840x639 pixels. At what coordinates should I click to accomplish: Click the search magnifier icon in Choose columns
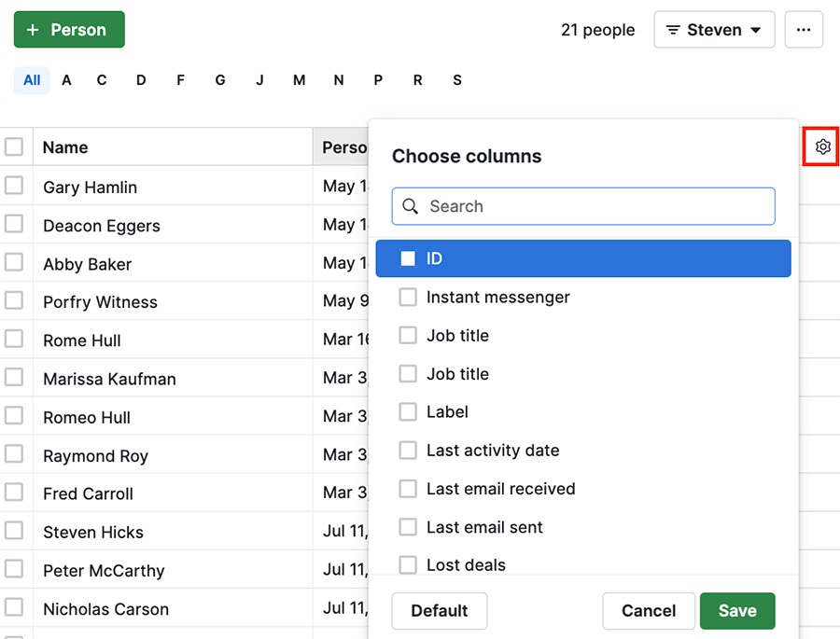coord(410,206)
